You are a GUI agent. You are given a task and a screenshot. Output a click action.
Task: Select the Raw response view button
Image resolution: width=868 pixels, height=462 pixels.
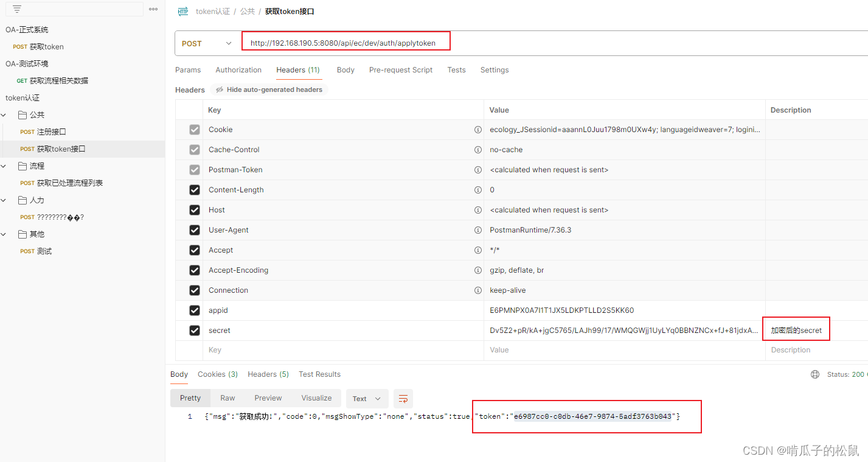(x=227, y=398)
